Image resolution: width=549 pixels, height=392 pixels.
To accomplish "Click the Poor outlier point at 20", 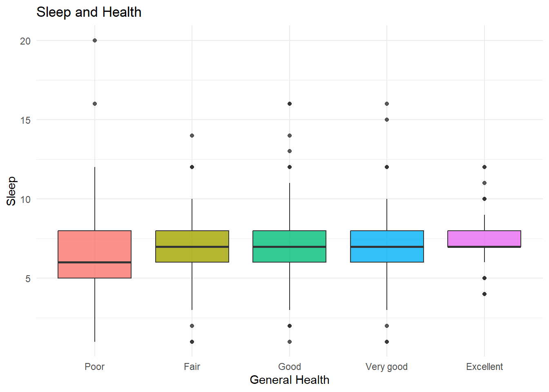I will (95, 40).
